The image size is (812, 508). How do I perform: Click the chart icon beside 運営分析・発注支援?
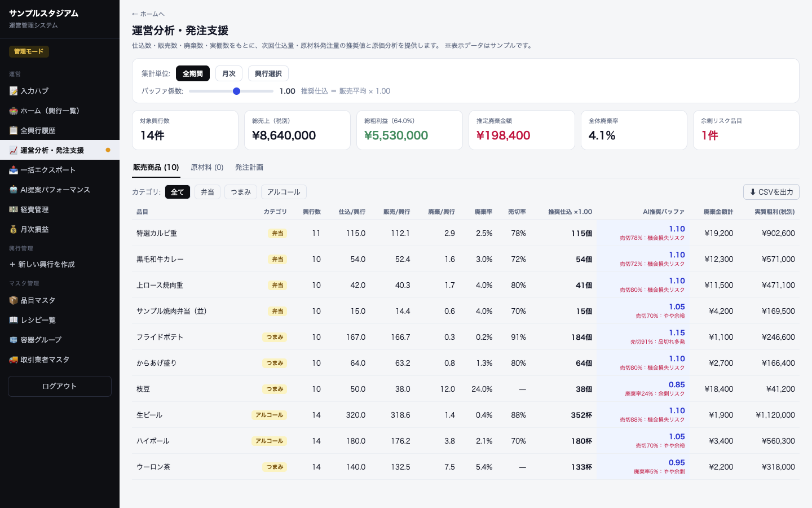point(14,150)
